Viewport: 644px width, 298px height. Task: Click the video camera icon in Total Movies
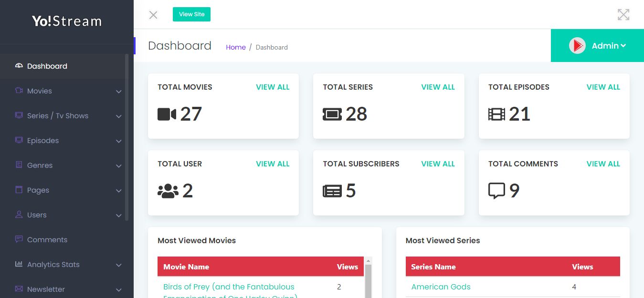coord(167,114)
